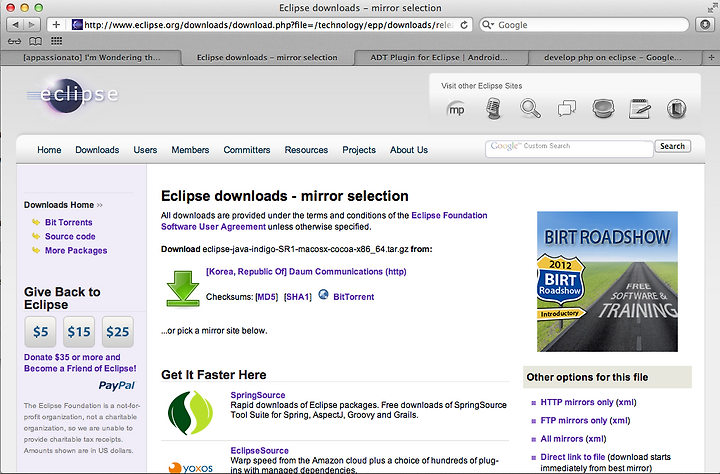
Task: Go forward using Safari's forward arrow
Action: click(x=32, y=25)
